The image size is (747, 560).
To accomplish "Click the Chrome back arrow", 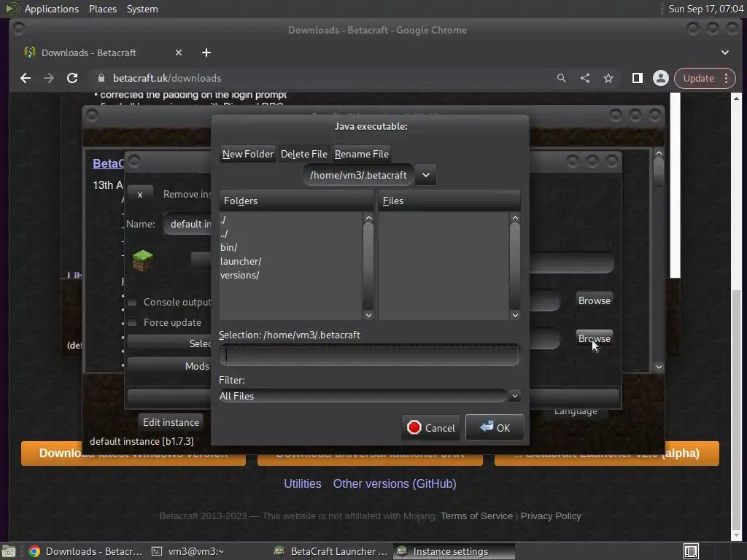I will pyautogui.click(x=26, y=78).
